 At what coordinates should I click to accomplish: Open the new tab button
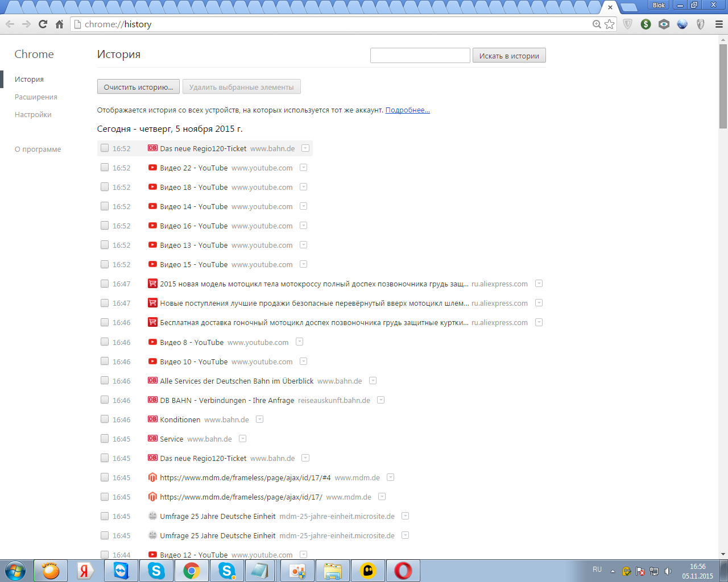[x=628, y=7]
